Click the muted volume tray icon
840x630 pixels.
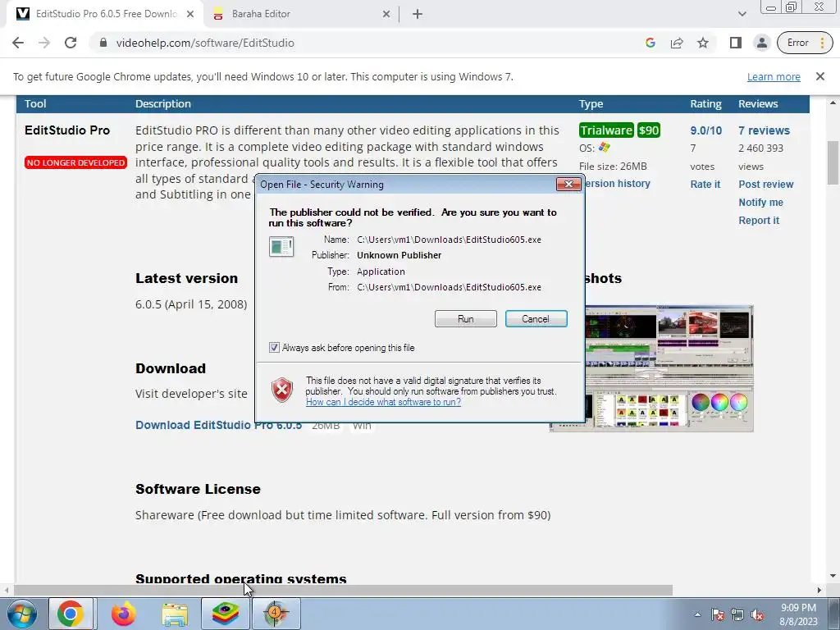(757, 614)
